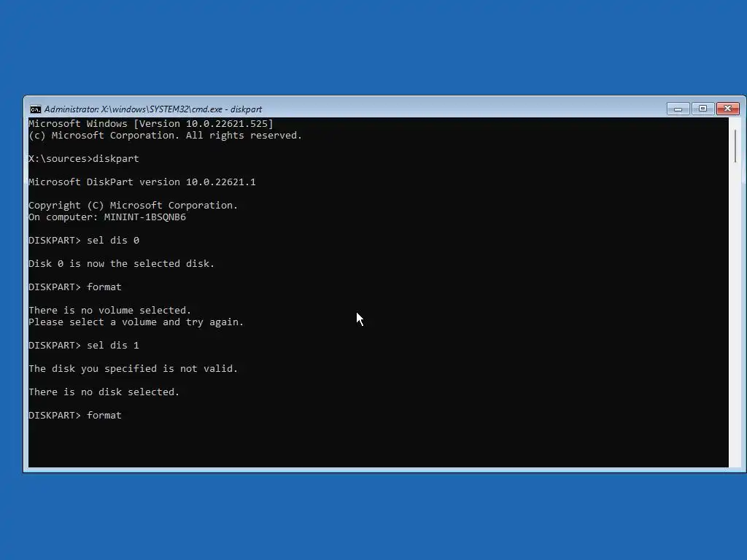747x560 pixels.
Task: Click the line 'Microsoft Windows [Version 10.0.22621.525]'
Action: click(x=150, y=124)
